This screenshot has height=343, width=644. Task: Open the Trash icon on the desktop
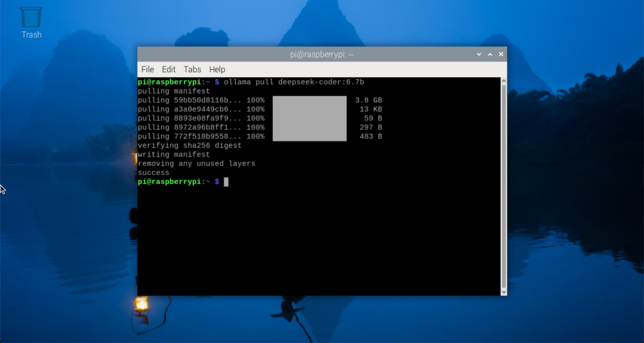[31, 17]
